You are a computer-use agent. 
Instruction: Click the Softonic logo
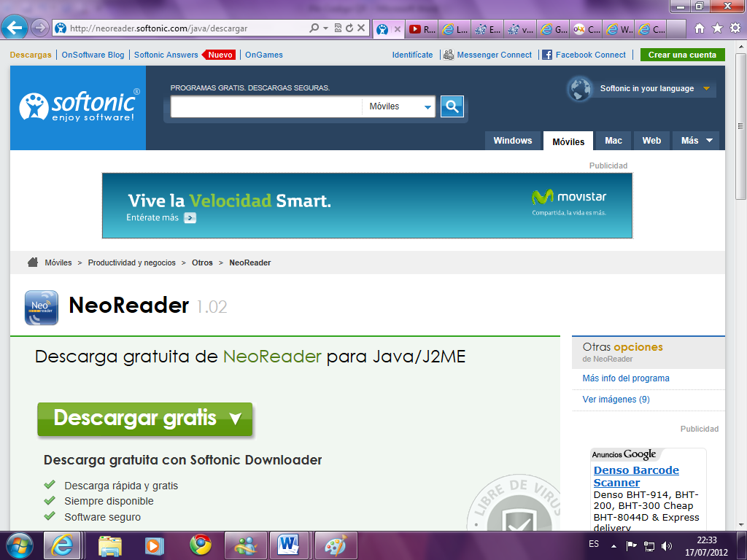coord(78,108)
